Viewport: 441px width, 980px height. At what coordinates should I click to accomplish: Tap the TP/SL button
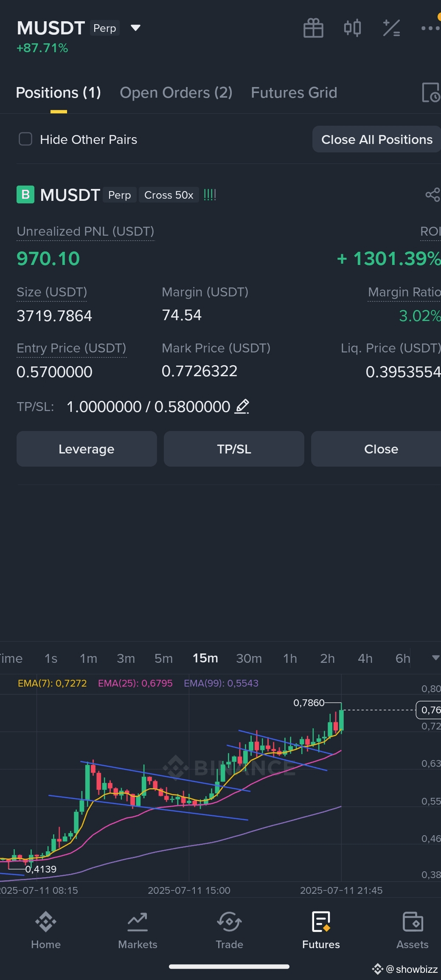(x=234, y=449)
